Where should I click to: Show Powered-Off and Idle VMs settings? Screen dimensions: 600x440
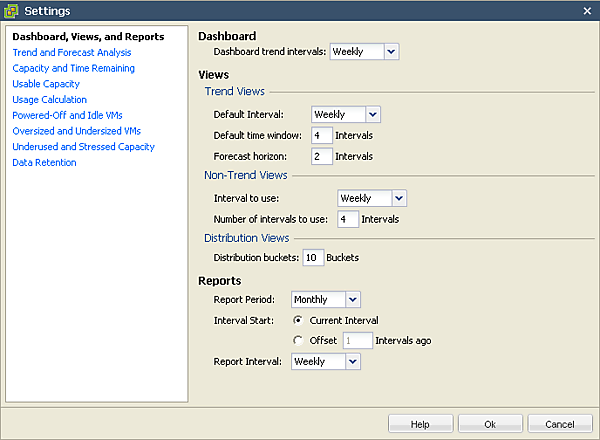click(x=68, y=115)
